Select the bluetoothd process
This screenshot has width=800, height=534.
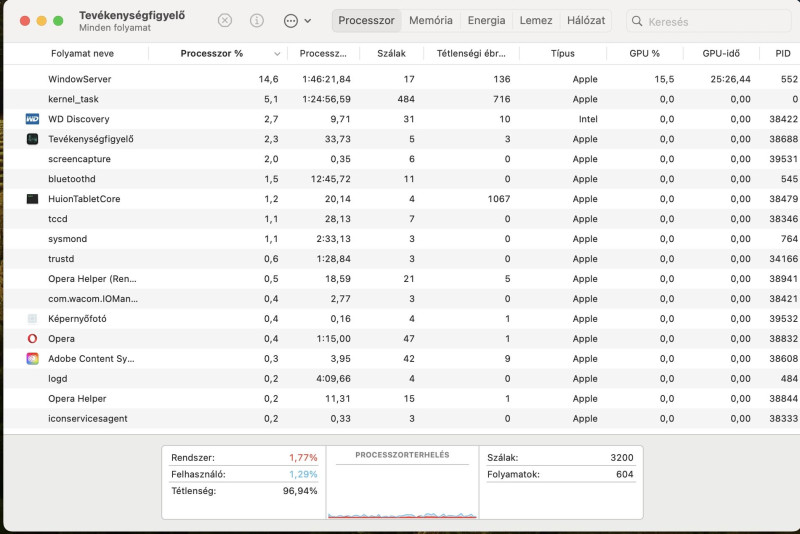71,179
